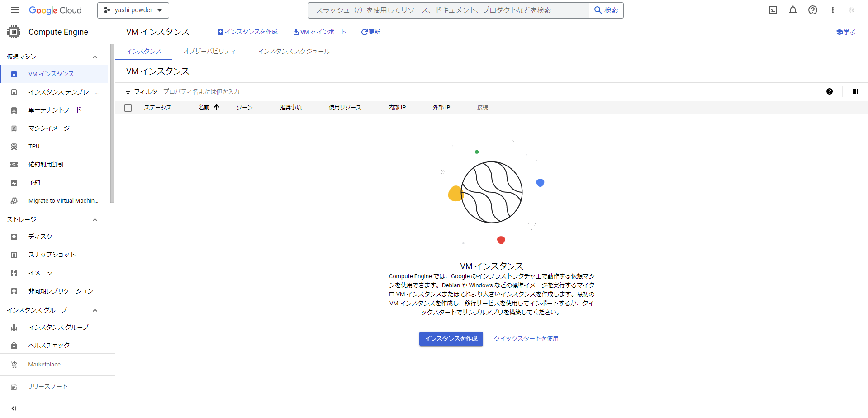868x418 pixels.
Task: Select 確約利用割引 in sidebar
Action: pyautogui.click(x=54, y=165)
